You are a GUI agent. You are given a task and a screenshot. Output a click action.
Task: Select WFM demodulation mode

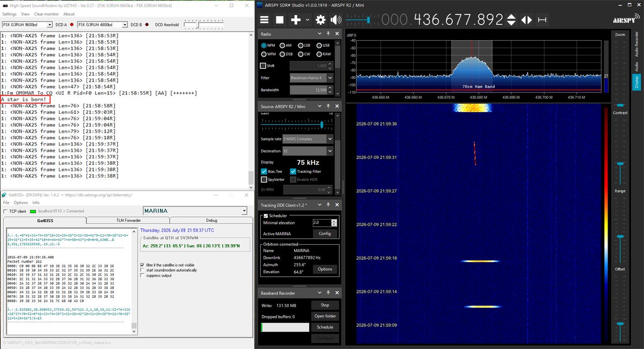264,54
